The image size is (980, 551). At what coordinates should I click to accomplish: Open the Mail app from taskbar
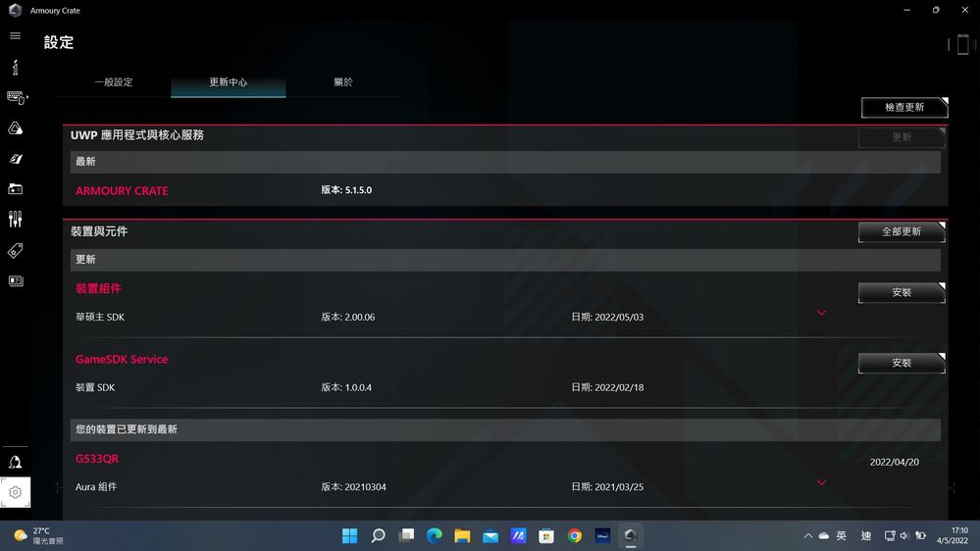click(x=490, y=536)
